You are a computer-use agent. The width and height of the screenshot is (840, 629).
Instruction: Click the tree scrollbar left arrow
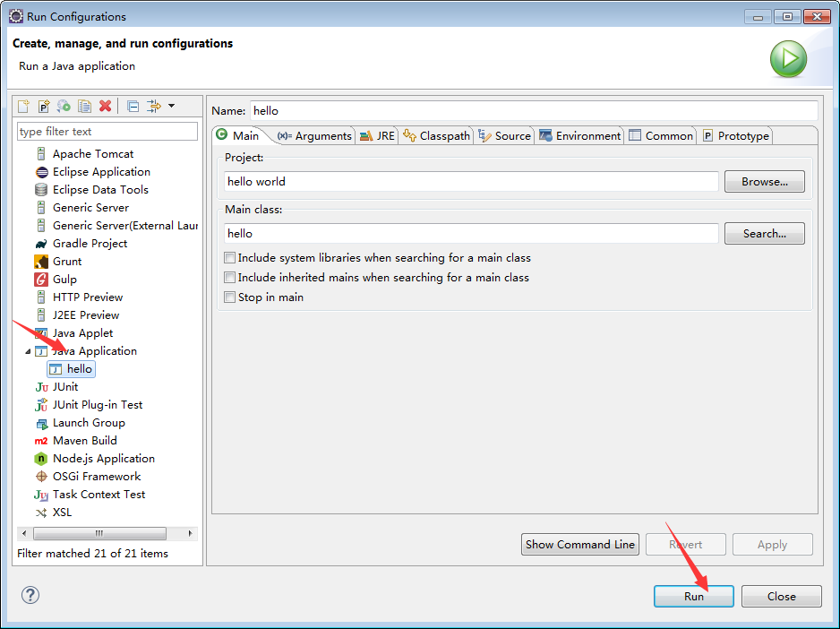pyautogui.click(x=23, y=533)
